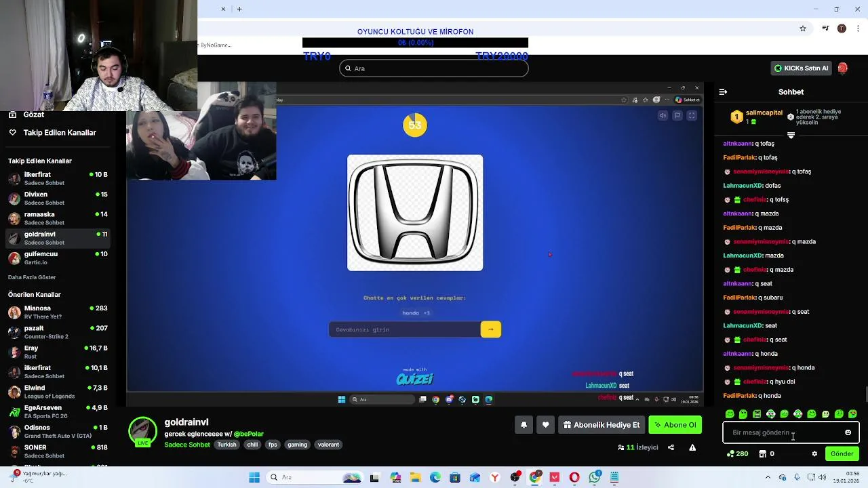Share the stream via share icon
The width and height of the screenshot is (868, 488).
(x=671, y=447)
